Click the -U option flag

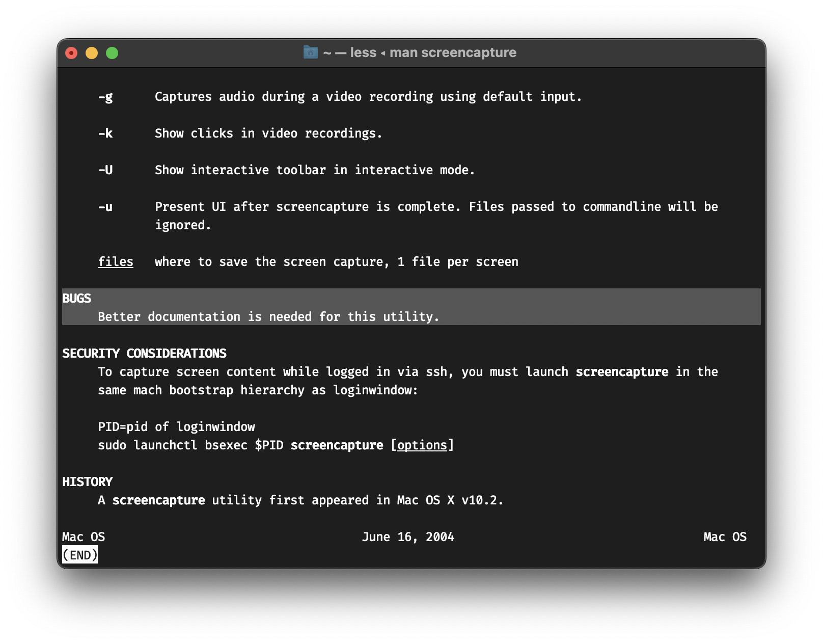105,170
